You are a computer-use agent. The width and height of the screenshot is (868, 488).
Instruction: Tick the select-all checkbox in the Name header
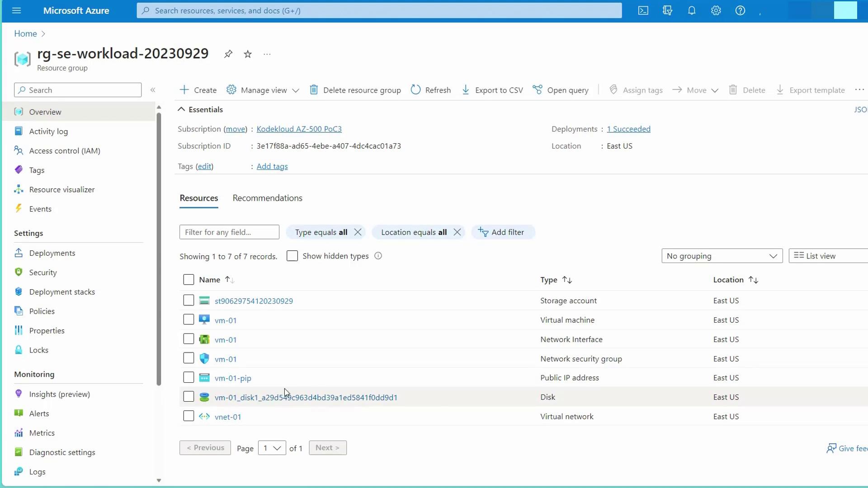point(189,280)
